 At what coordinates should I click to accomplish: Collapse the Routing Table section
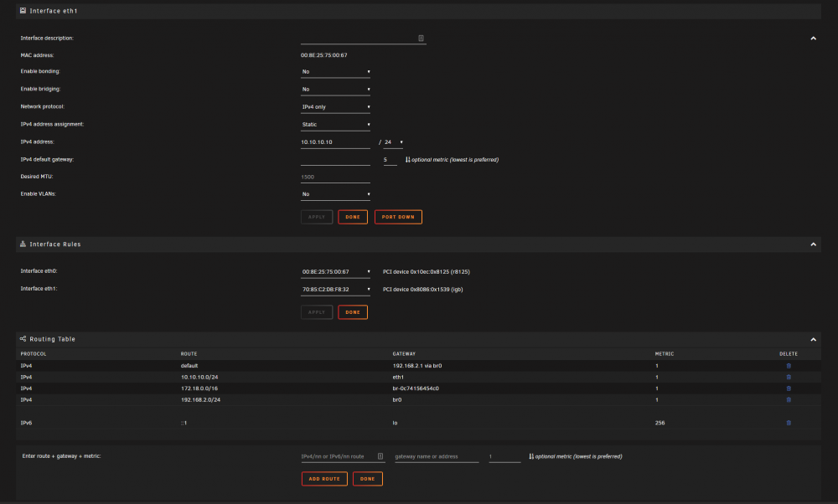[814, 340]
